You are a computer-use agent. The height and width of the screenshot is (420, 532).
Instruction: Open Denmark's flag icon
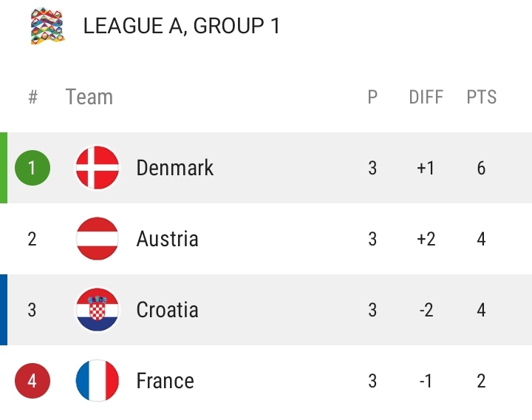pos(98,168)
